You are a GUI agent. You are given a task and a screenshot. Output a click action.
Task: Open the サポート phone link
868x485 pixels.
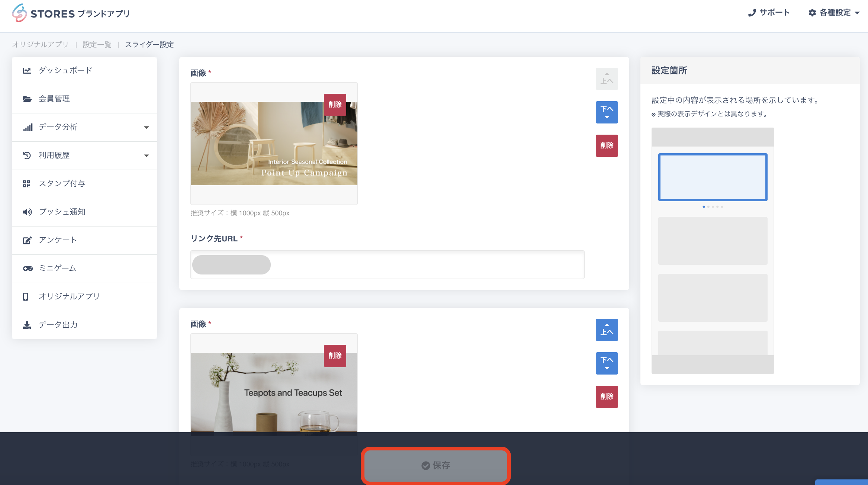click(769, 13)
